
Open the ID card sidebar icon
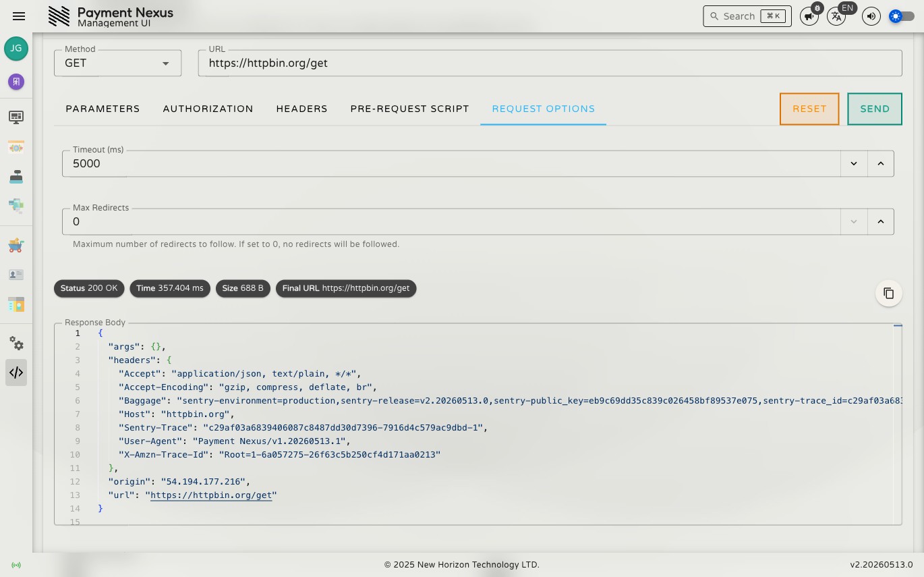pyautogui.click(x=16, y=275)
